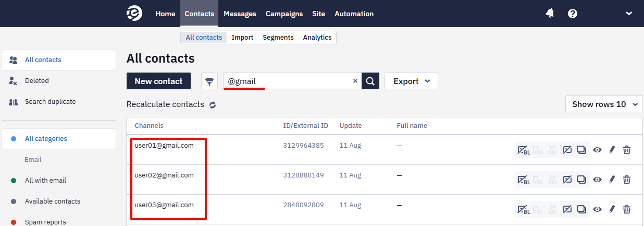Open the help question mark icon

[x=573, y=14]
